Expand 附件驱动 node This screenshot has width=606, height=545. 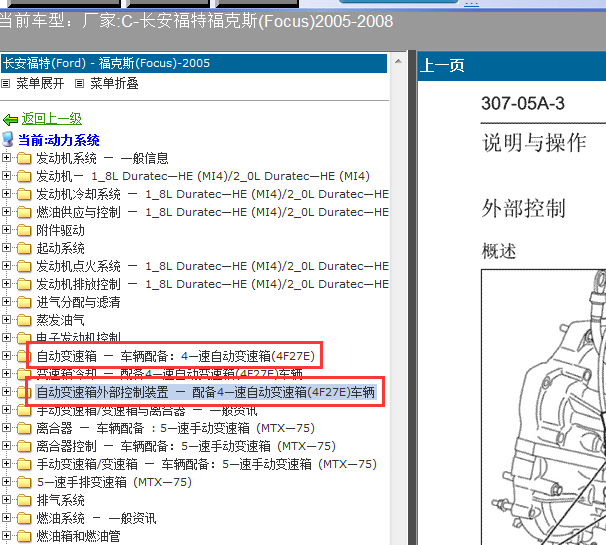(x=6, y=230)
